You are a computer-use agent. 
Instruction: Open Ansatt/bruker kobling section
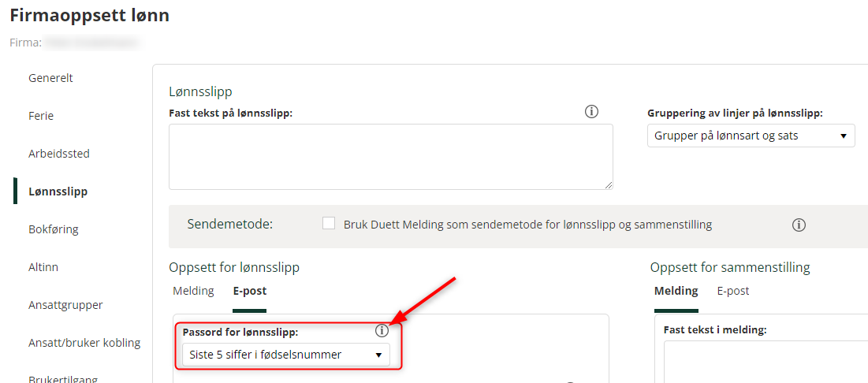click(84, 343)
